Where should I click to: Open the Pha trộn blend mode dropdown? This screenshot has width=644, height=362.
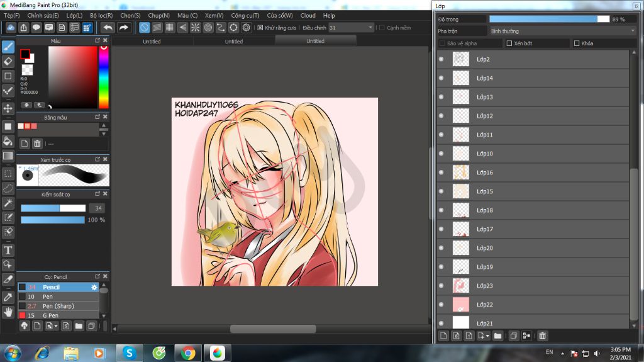pyautogui.click(x=563, y=31)
